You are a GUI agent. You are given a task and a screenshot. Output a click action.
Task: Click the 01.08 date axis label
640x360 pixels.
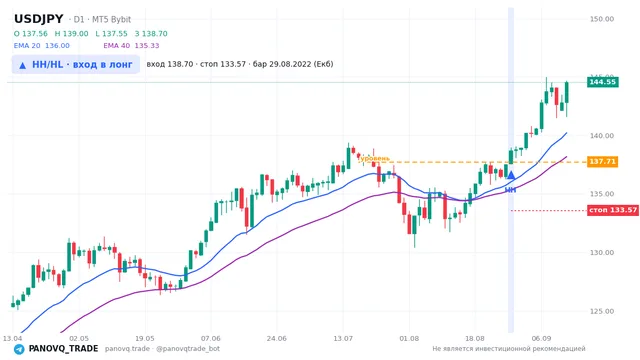409,338
